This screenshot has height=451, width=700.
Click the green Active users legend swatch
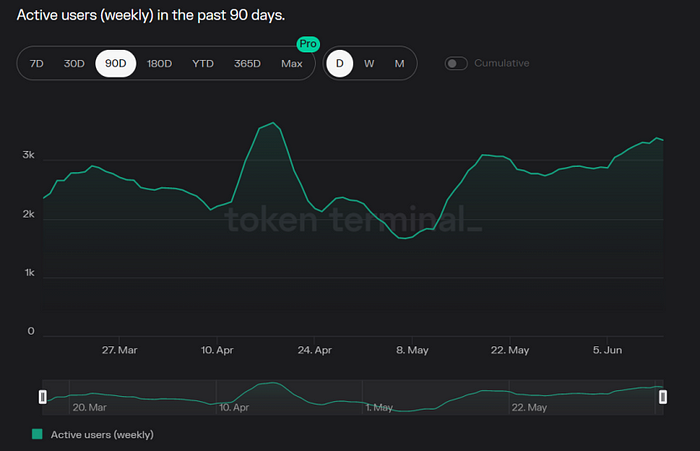pyautogui.click(x=37, y=435)
